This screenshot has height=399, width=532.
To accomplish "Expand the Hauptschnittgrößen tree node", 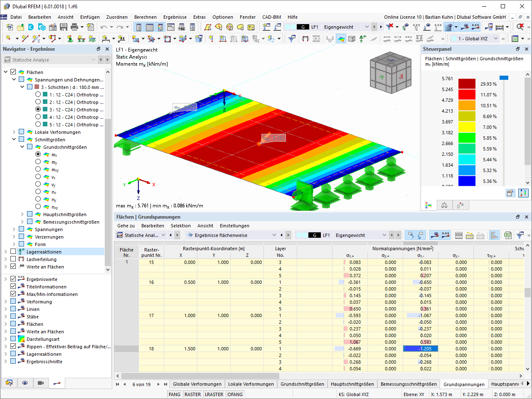I will (22, 214).
